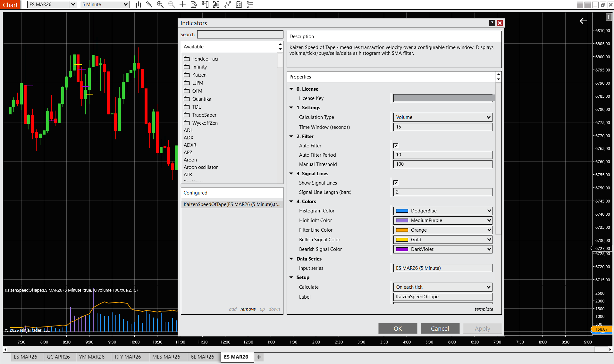Click the zoom in magnifier icon

point(160,4)
